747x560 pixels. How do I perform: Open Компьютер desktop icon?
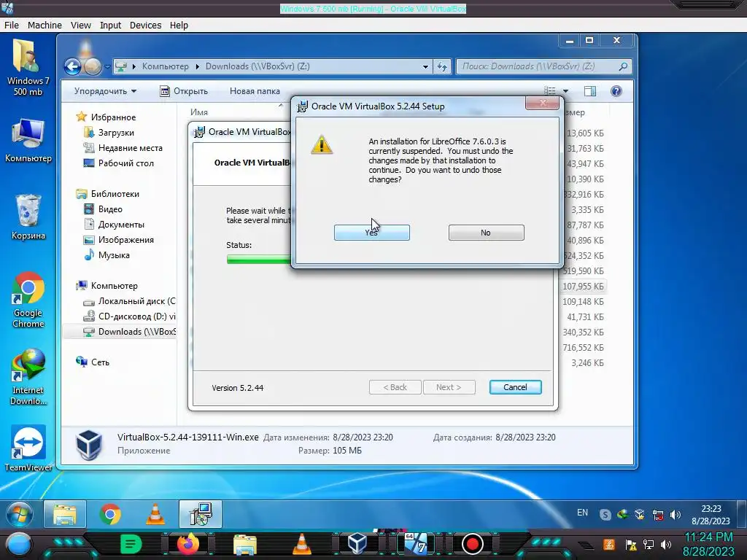[28, 141]
